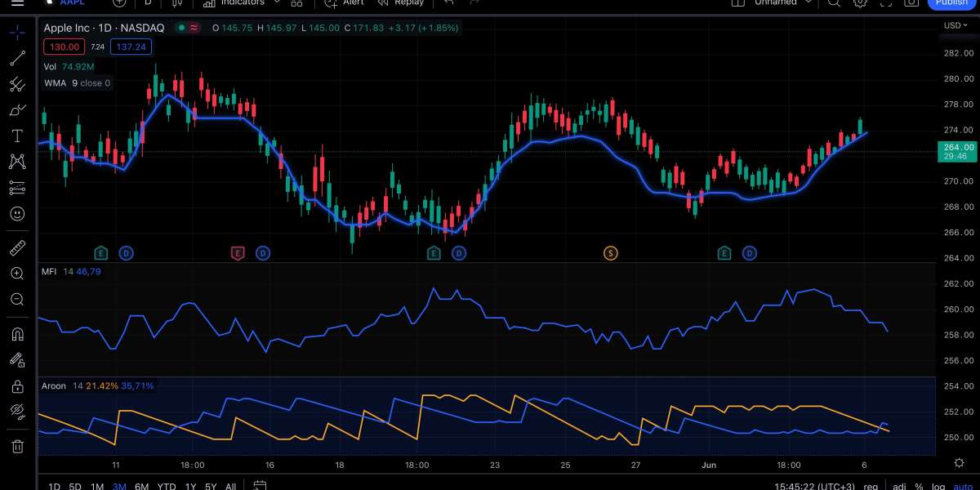Click the earnings marker E under the 11th

coord(101,253)
